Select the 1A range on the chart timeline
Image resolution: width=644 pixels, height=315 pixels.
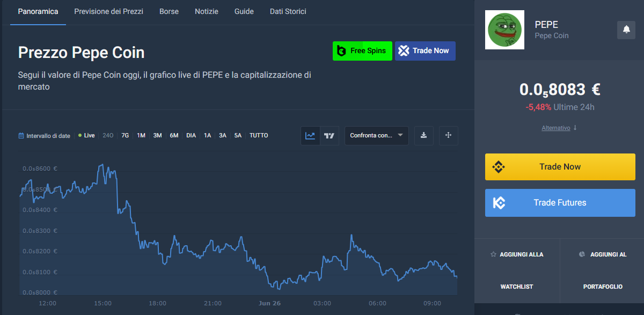208,135
